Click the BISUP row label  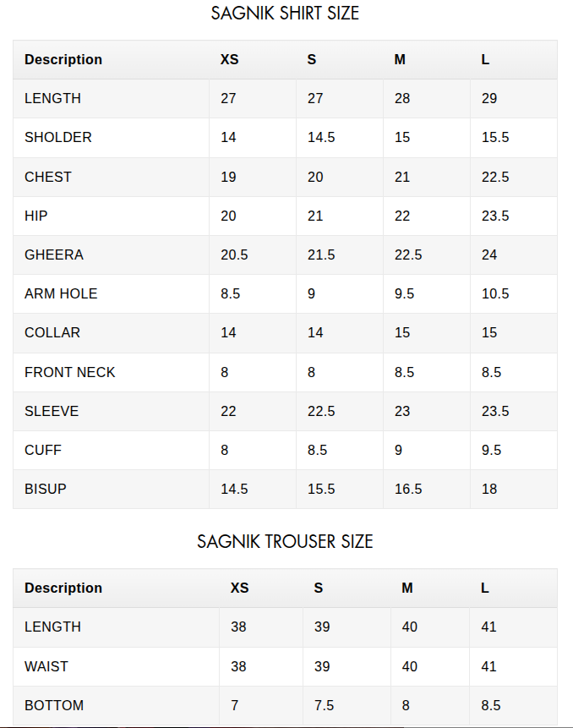click(46, 489)
